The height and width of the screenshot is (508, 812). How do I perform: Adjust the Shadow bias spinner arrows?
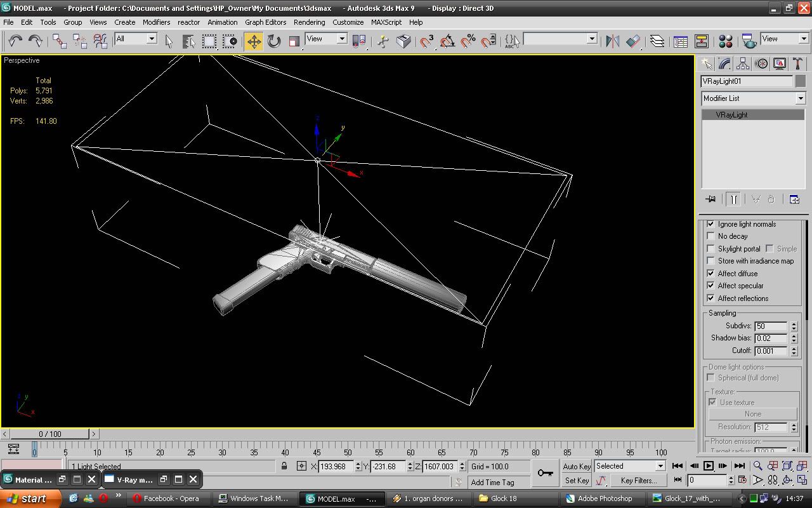(x=793, y=338)
